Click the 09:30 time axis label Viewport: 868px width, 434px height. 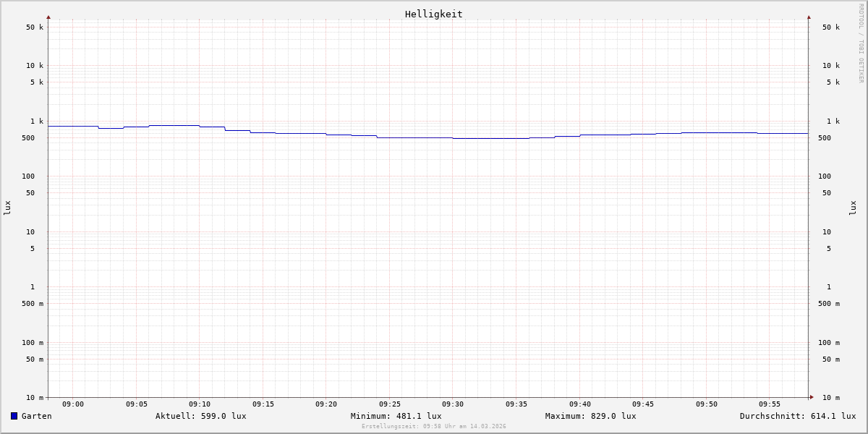click(x=453, y=404)
